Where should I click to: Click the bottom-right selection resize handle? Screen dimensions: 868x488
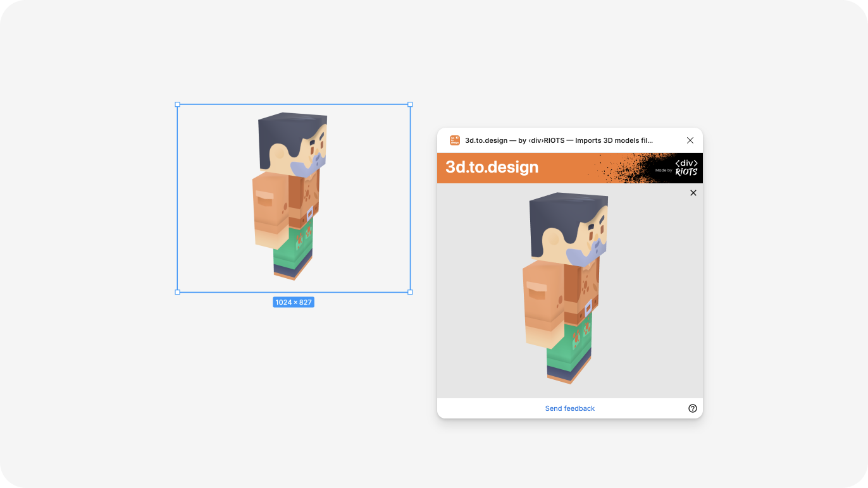[410, 292]
